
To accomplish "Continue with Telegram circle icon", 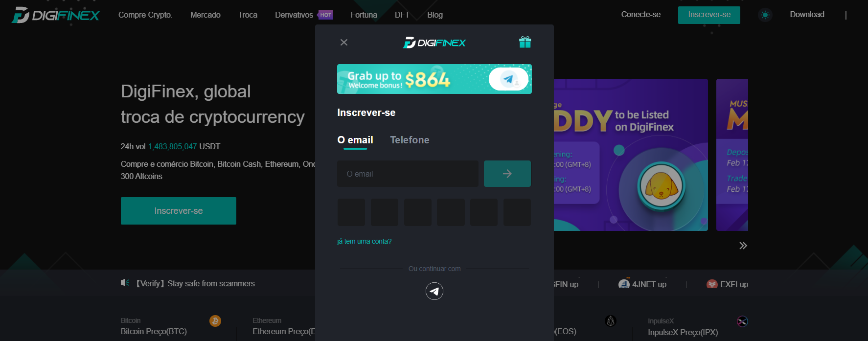I will tap(434, 291).
